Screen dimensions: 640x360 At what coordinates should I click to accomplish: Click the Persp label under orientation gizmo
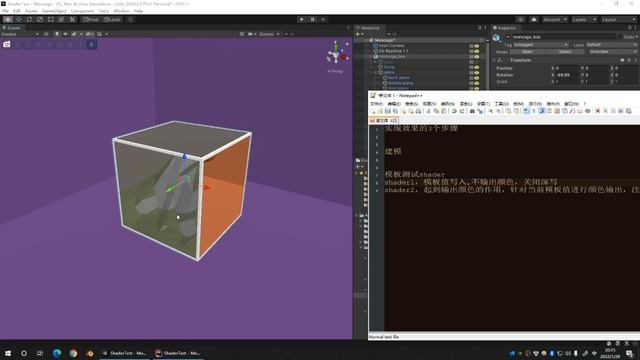336,71
